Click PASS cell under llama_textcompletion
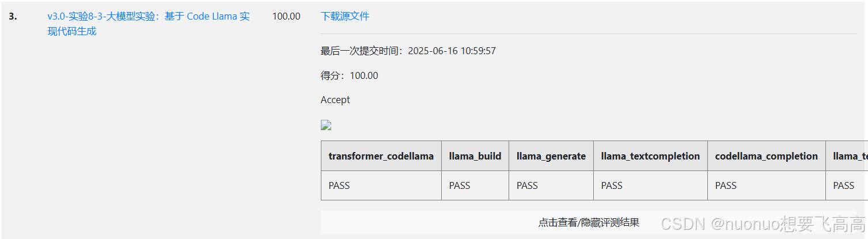 (650, 185)
